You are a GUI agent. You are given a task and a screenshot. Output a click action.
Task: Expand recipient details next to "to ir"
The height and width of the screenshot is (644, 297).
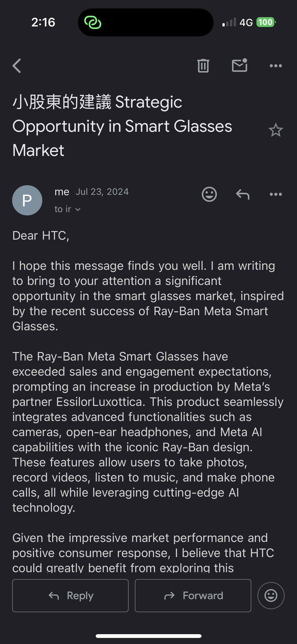point(78,210)
